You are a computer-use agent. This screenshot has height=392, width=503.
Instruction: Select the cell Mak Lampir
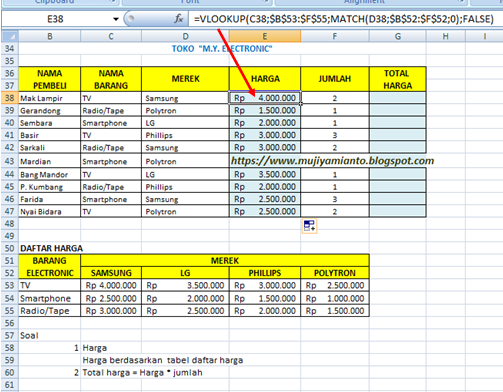click(x=49, y=98)
